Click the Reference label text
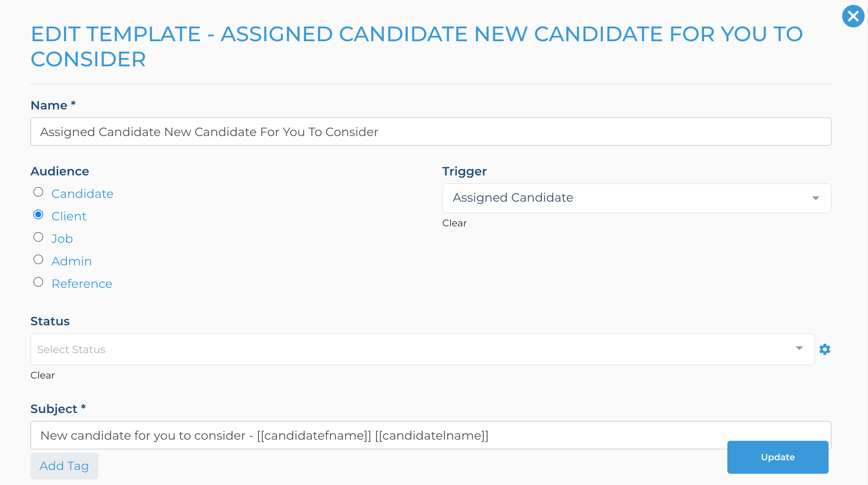Viewport: 868px width, 485px height. click(x=82, y=284)
